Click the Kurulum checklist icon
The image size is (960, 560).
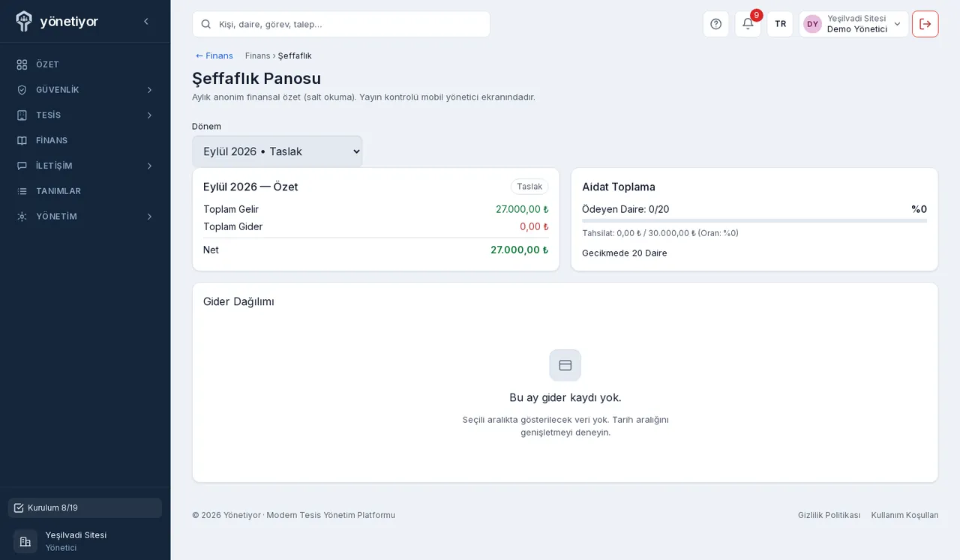click(x=19, y=508)
